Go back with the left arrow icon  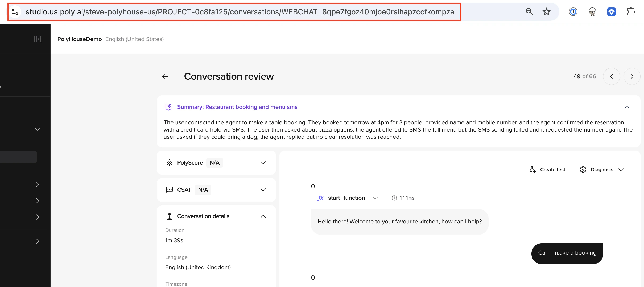coord(165,76)
